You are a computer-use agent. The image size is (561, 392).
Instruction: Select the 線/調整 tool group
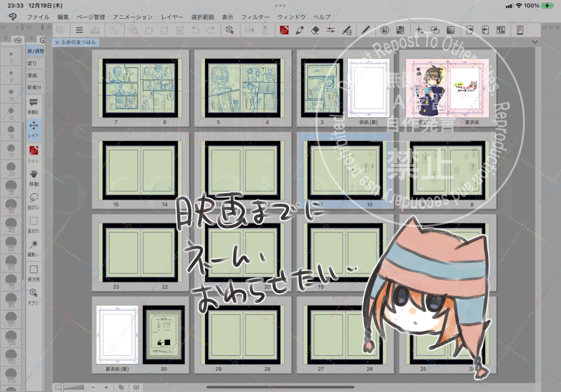[35, 51]
